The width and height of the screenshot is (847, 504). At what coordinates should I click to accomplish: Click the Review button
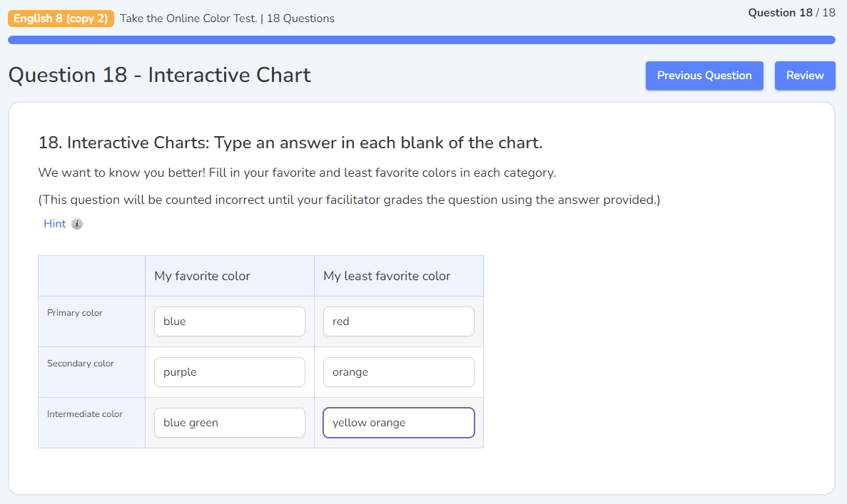(805, 76)
